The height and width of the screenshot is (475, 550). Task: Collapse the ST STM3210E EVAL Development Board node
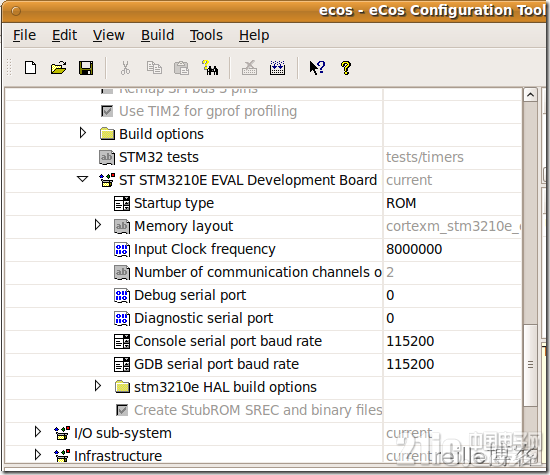pyautogui.click(x=82, y=179)
